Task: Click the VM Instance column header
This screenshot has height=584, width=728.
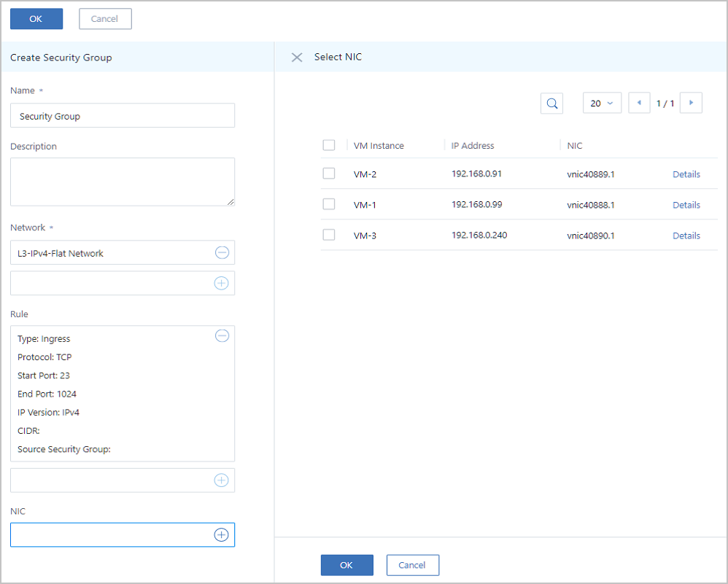Action: (379, 146)
